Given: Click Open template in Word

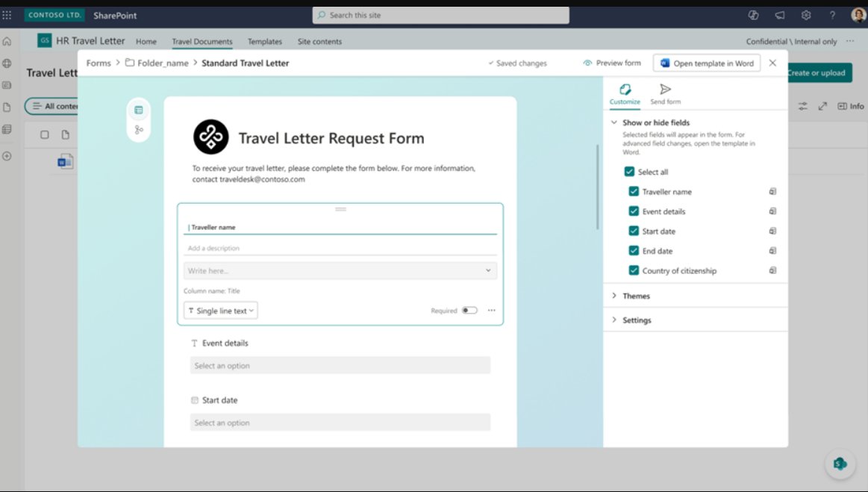Looking at the screenshot, I should click(x=706, y=63).
